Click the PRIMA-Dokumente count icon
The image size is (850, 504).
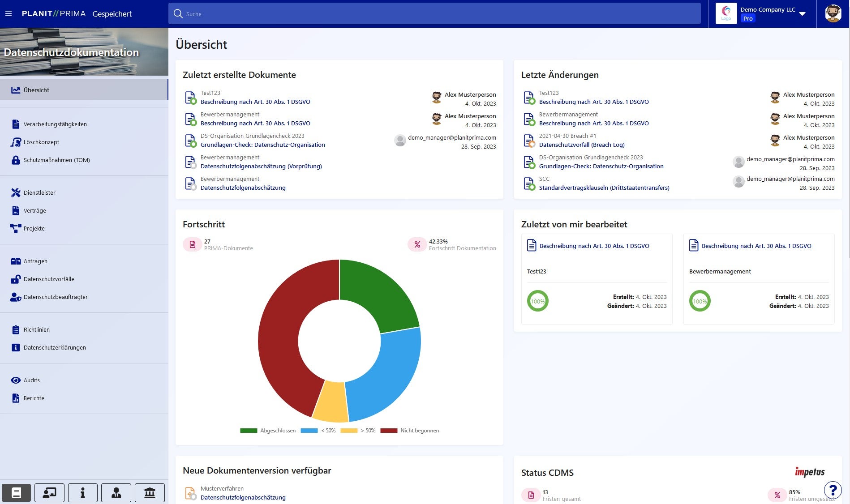pos(193,244)
